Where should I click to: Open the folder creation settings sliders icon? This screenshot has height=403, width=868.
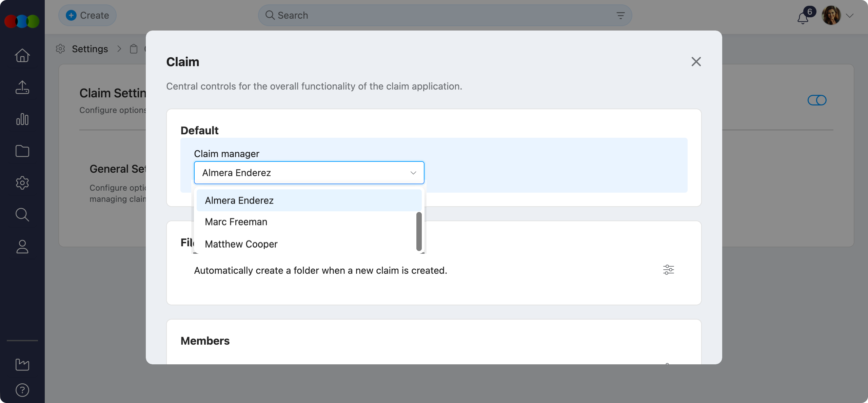(668, 270)
